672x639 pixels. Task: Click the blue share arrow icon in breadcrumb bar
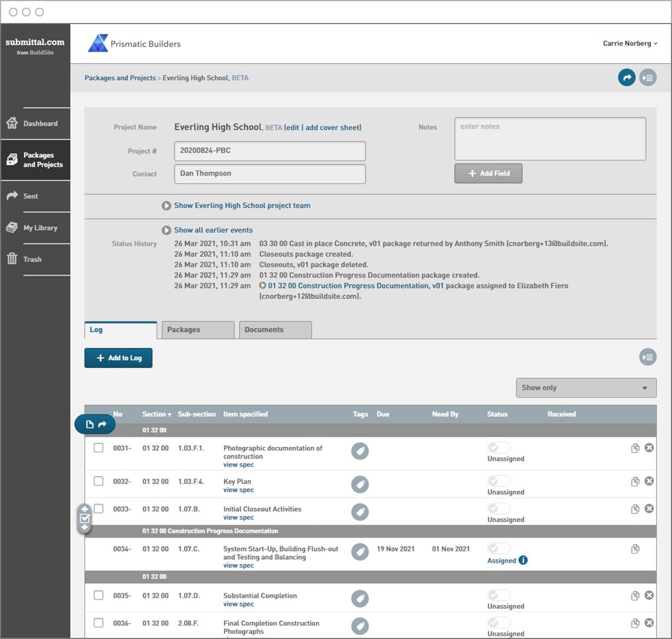pos(627,78)
